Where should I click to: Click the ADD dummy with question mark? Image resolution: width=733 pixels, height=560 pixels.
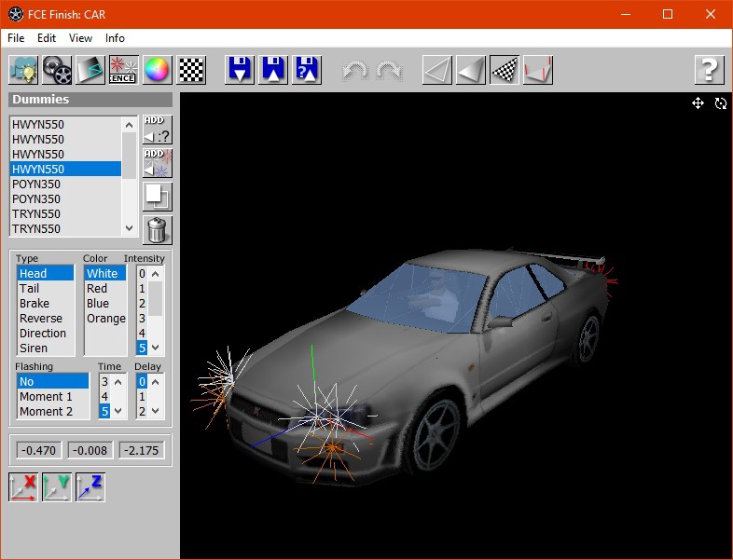(158, 130)
